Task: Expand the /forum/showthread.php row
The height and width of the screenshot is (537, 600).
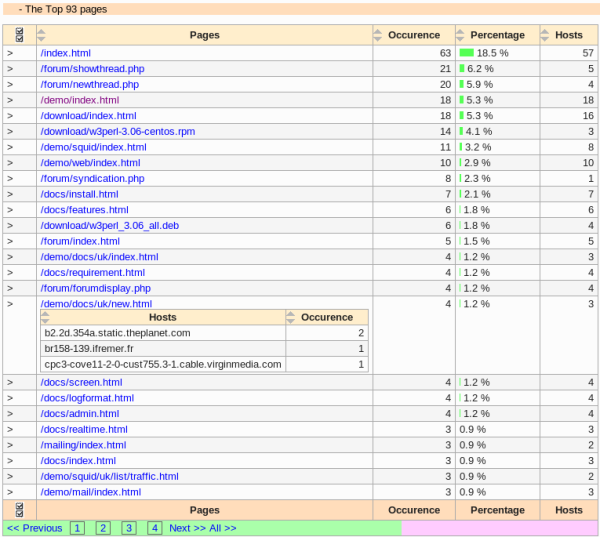Action: tap(10, 69)
